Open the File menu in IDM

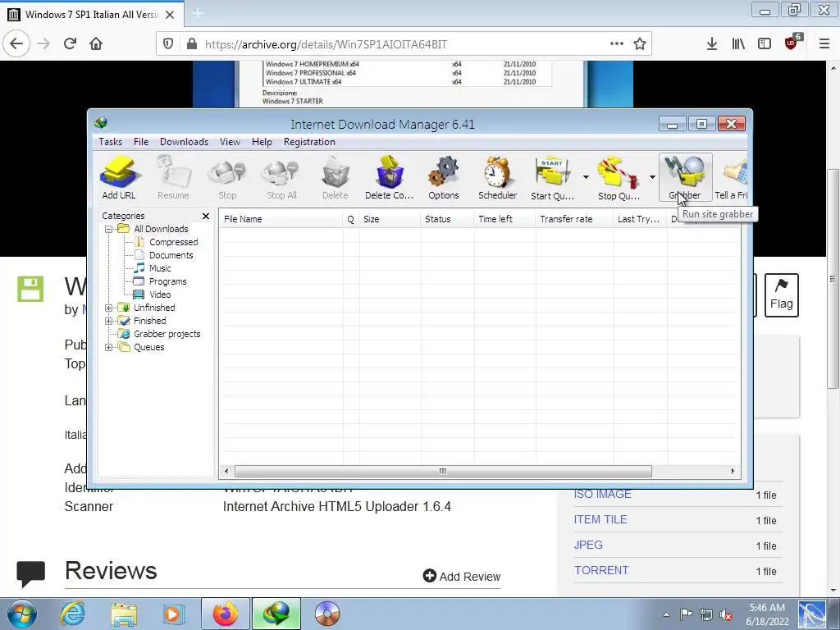tap(141, 142)
